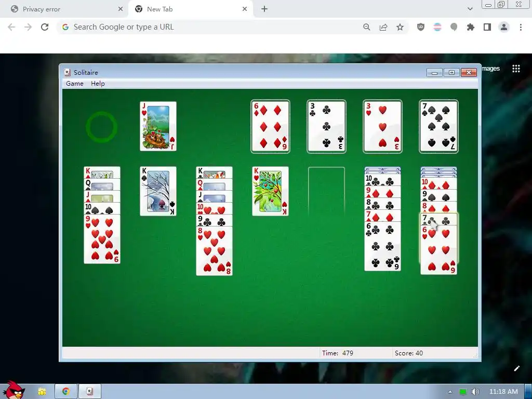Screen dimensions: 532x399
Task: Click the gray speech bubble extension icon
Action: pos(454,27)
